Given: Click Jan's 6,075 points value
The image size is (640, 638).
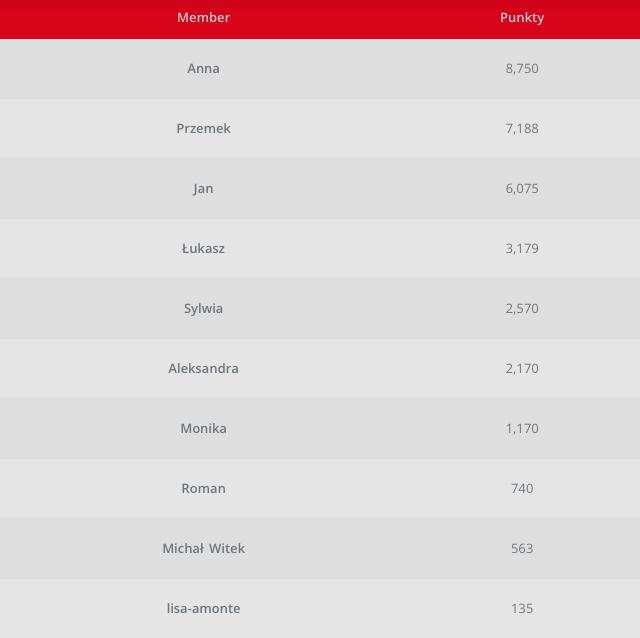Looking at the screenshot, I should [522, 188].
